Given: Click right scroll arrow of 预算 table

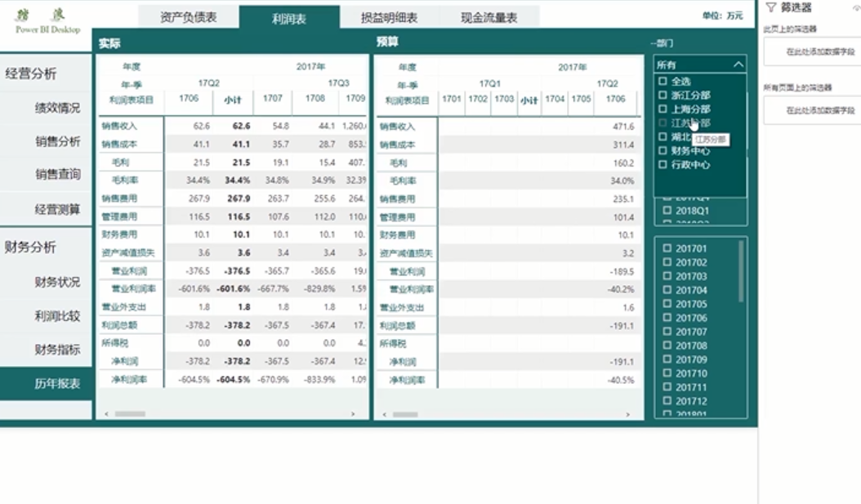Looking at the screenshot, I should click(x=631, y=414).
